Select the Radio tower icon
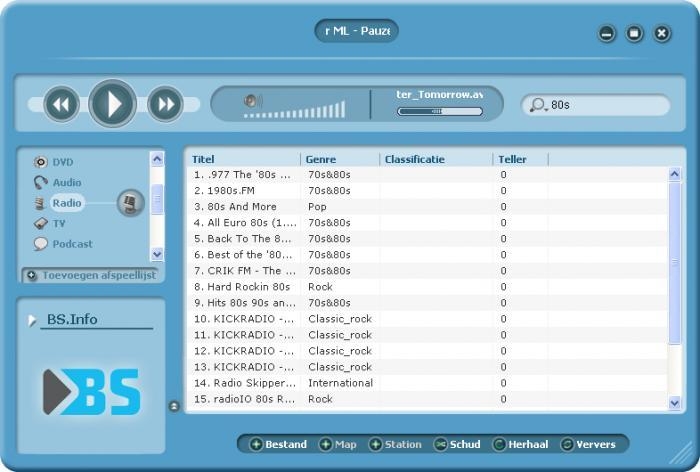This screenshot has height=472, width=700. pyautogui.click(x=40, y=203)
